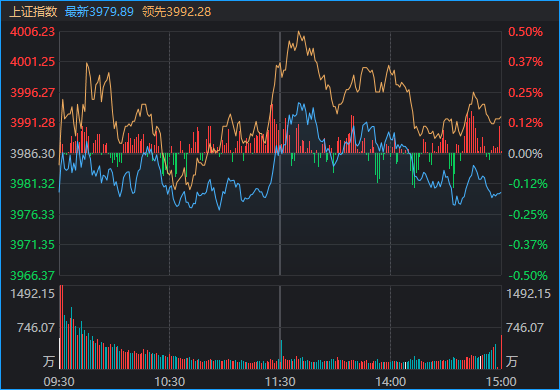Click the tallest opening volume bar at 09:30

pos(61,327)
